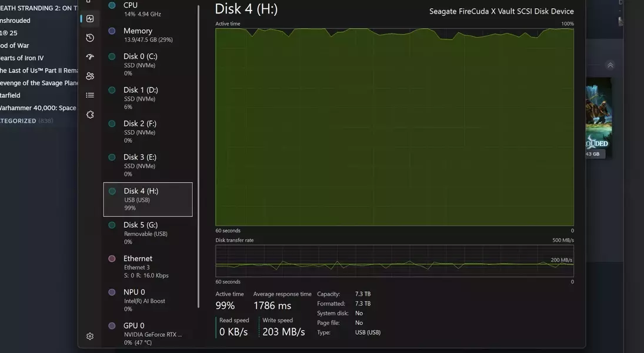The width and height of the screenshot is (644, 353).
Task: Select GPU 0 NVIDIA GeForce entry
Action: pyautogui.click(x=147, y=333)
